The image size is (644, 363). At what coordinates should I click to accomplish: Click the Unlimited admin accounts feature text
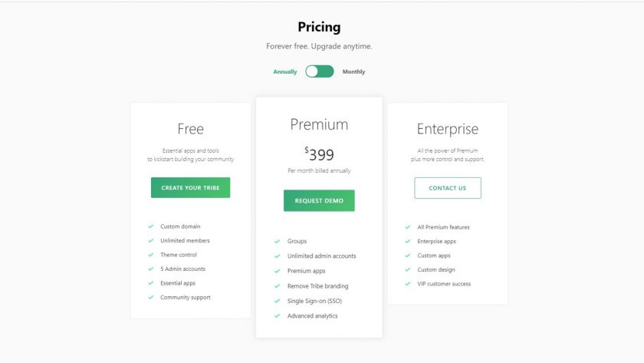[321, 256]
